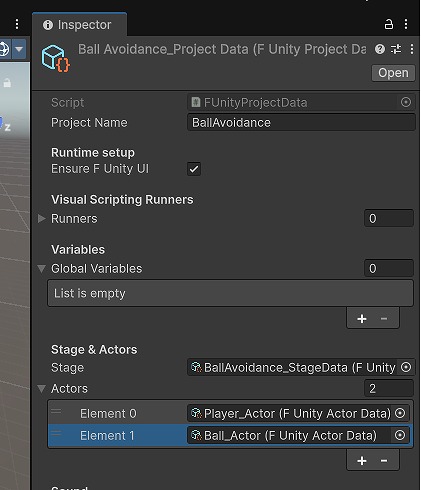
Task: Open object picker for Stage field
Action: (x=406, y=367)
